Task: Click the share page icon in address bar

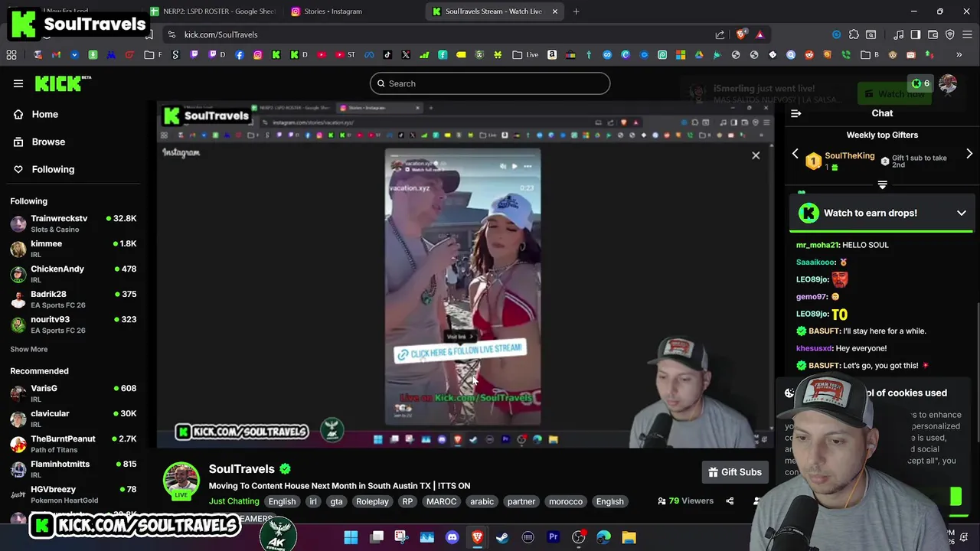Action: (x=720, y=34)
